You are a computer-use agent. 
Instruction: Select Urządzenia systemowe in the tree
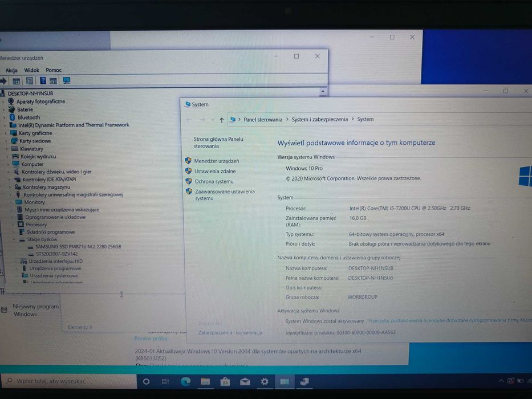click(x=54, y=275)
